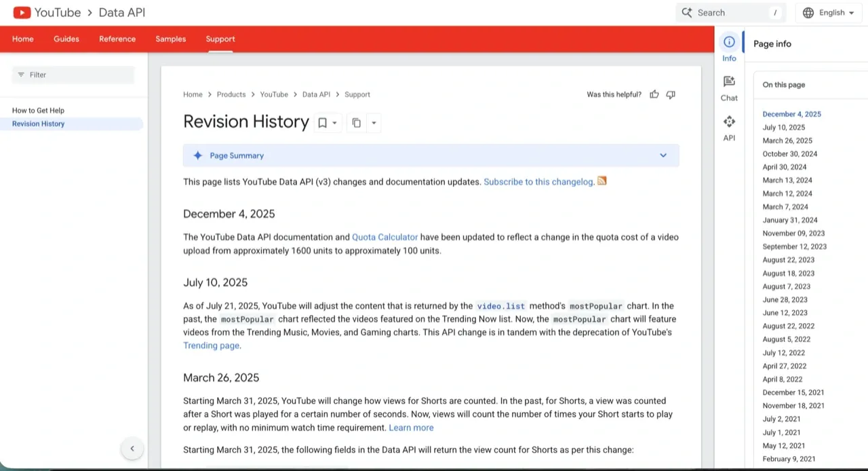Image resolution: width=868 pixels, height=471 pixels.
Task: Jump to October 30, 2024 in page index
Action: tap(789, 154)
